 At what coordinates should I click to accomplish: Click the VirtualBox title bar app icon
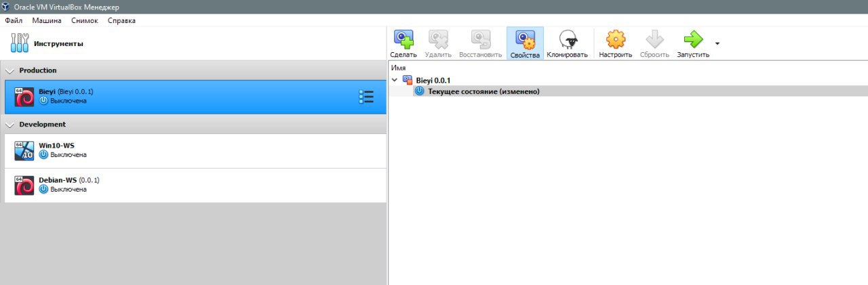[x=6, y=6]
